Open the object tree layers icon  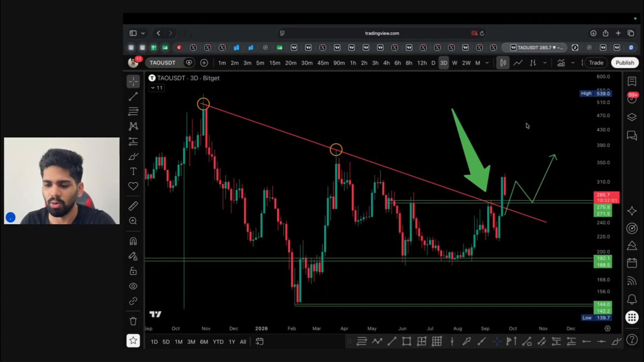632,117
